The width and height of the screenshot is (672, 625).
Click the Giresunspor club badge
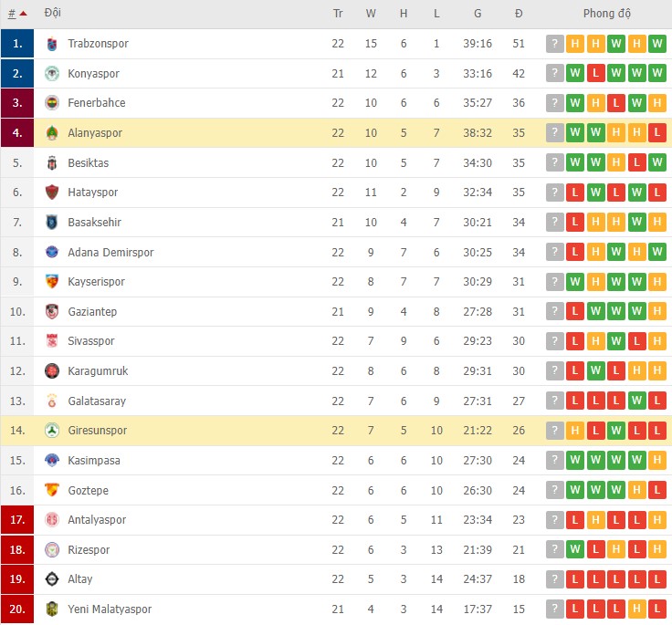51,431
